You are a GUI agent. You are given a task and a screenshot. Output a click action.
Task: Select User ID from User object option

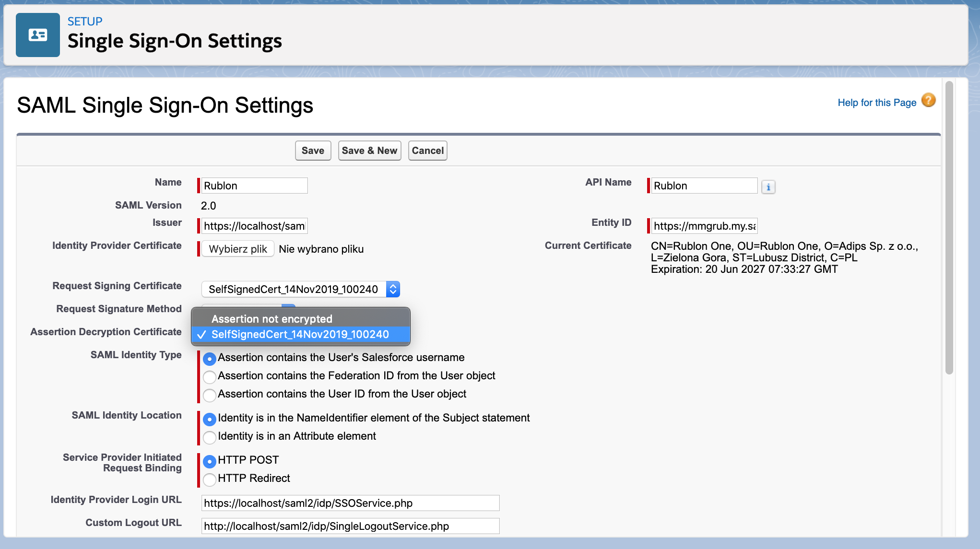(x=210, y=395)
